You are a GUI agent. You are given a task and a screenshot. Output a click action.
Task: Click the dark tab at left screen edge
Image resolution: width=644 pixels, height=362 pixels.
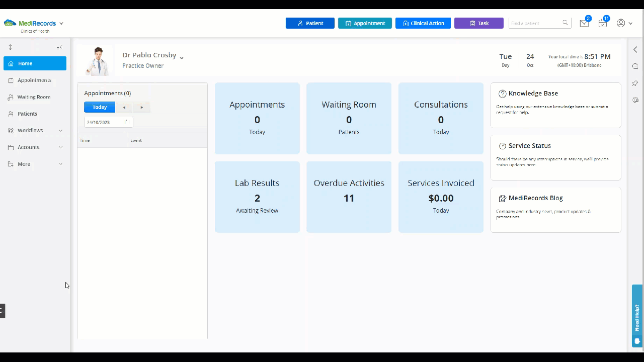click(x=2, y=311)
